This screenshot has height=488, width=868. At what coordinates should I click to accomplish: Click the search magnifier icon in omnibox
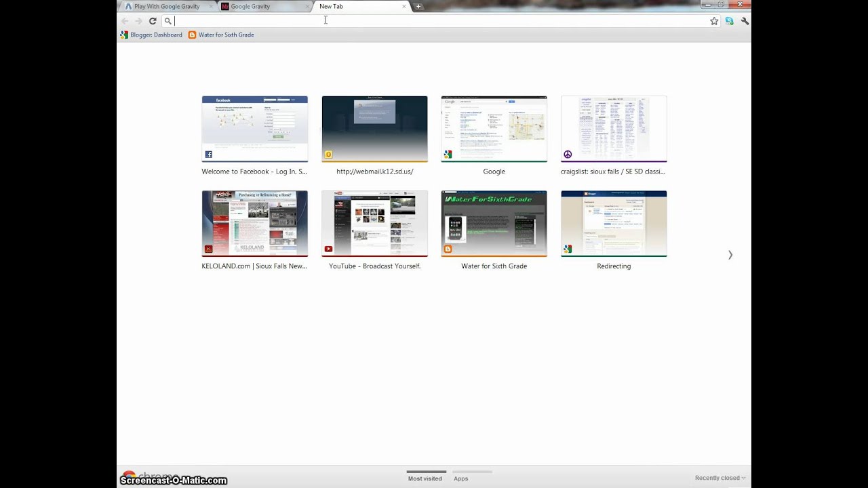click(168, 21)
